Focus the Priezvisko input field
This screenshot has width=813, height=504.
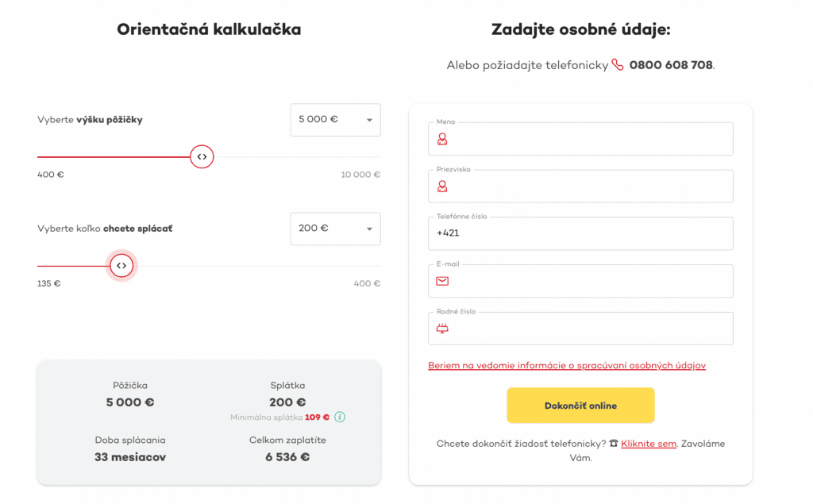point(588,187)
